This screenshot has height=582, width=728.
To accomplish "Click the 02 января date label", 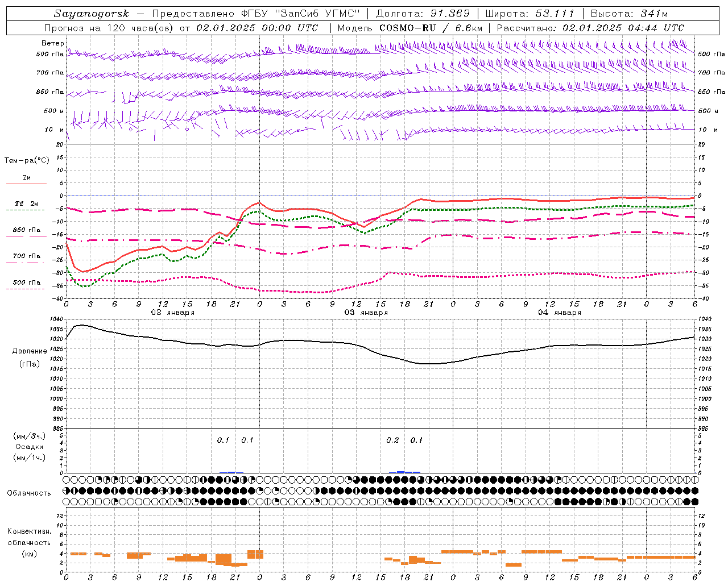I will (172, 313).
